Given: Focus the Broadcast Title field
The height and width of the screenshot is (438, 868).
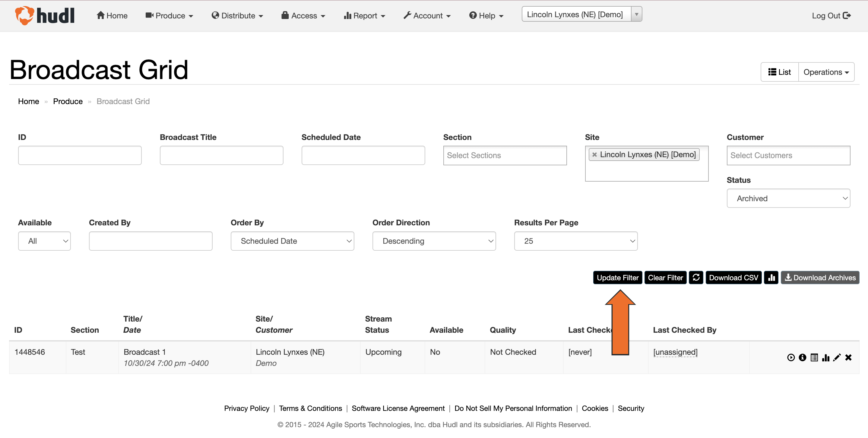Looking at the screenshot, I should point(221,155).
